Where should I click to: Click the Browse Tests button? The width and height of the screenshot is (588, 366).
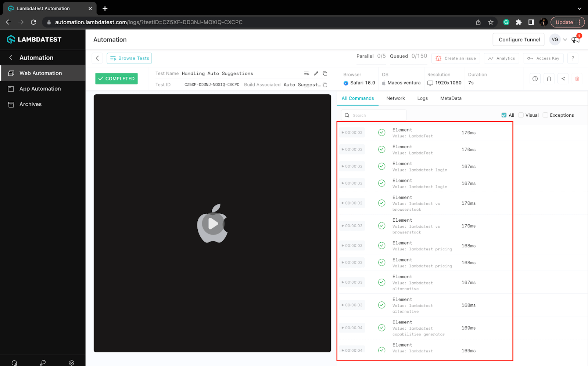click(x=129, y=58)
